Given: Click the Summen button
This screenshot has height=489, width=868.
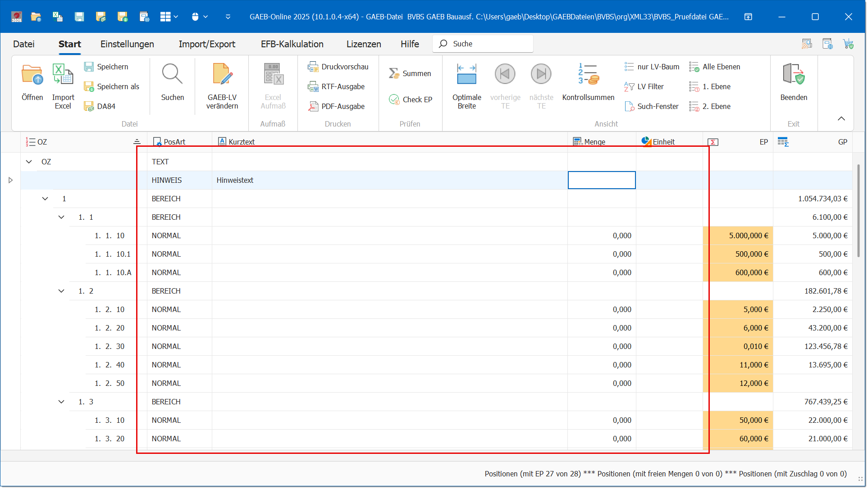Looking at the screenshot, I should tap(410, 73).
